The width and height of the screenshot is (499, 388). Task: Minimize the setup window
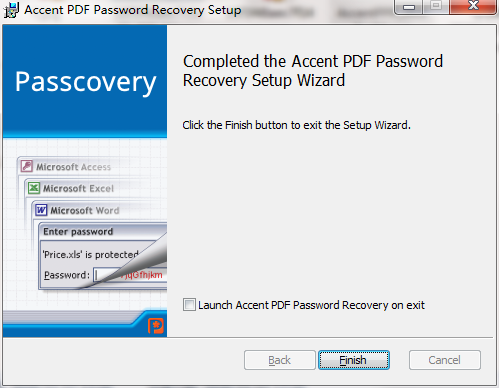point(409,7)
